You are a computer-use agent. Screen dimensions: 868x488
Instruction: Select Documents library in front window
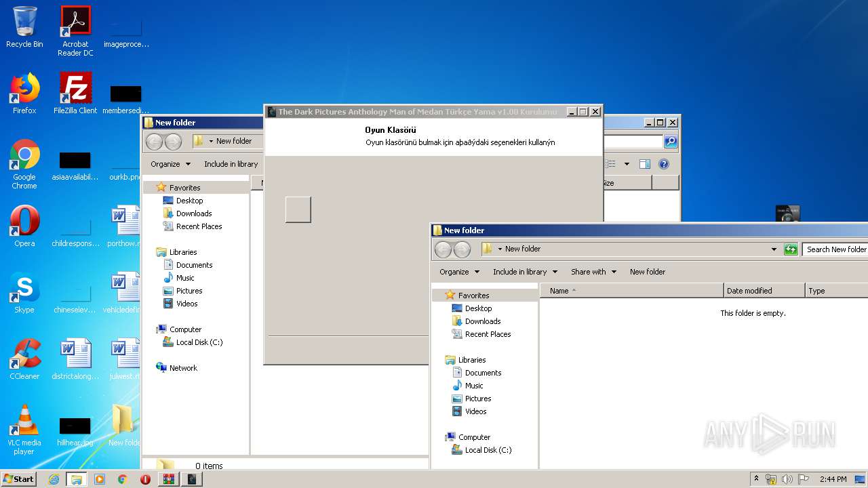(483, 373)
